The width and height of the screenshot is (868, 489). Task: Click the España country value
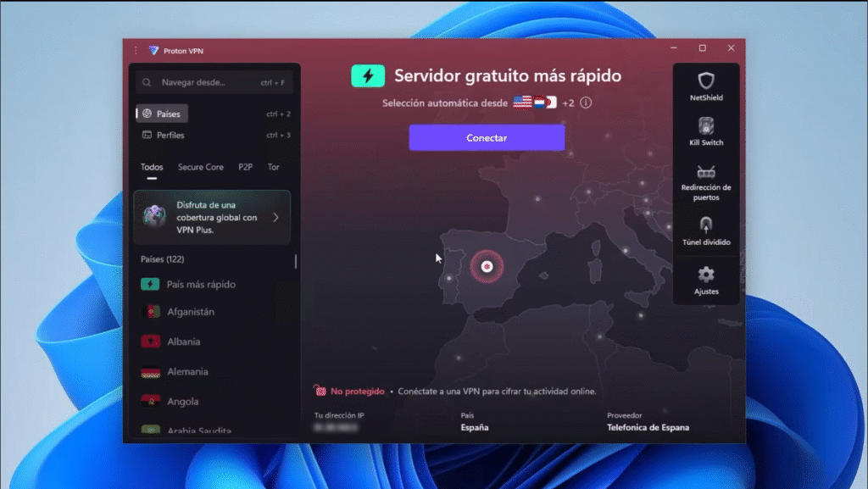(x=475, y=428)
